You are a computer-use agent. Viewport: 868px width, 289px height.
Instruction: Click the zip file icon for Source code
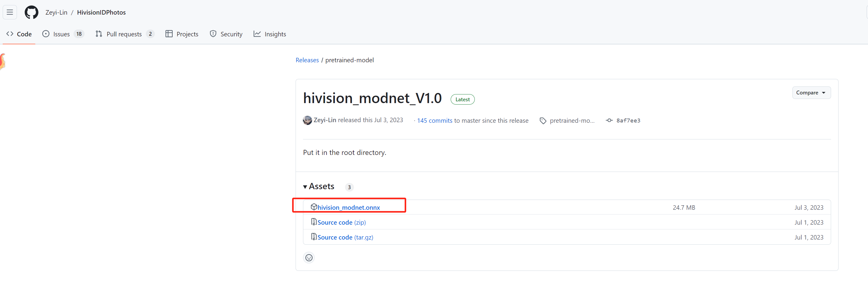coord(313,222)
